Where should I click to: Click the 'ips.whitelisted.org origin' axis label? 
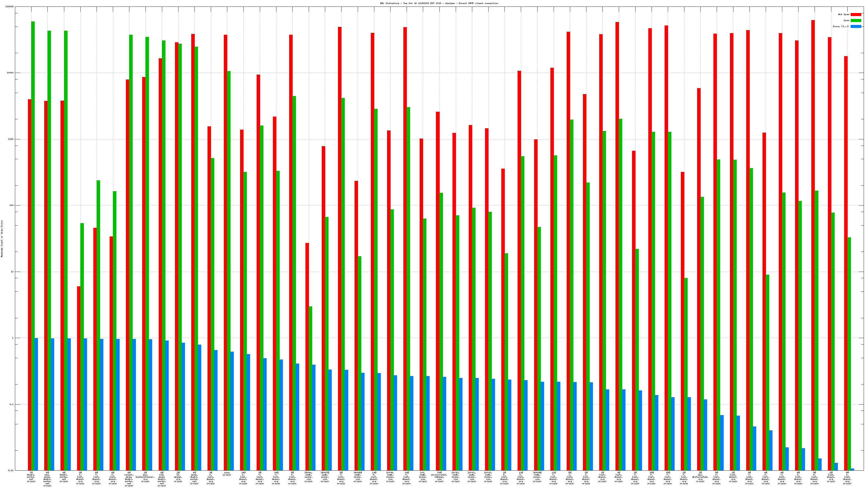click(x=700, y=477)
